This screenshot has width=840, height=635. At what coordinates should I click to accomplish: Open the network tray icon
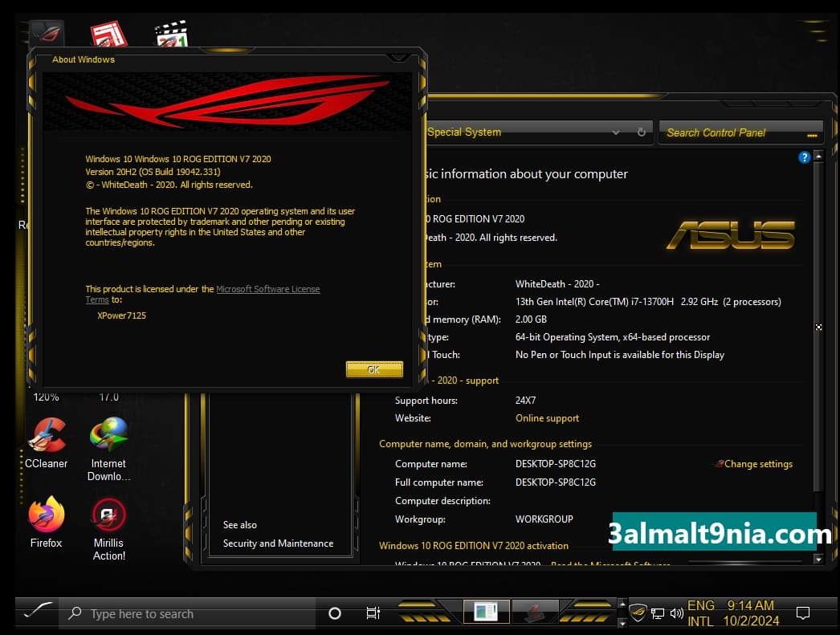[658, 613]
